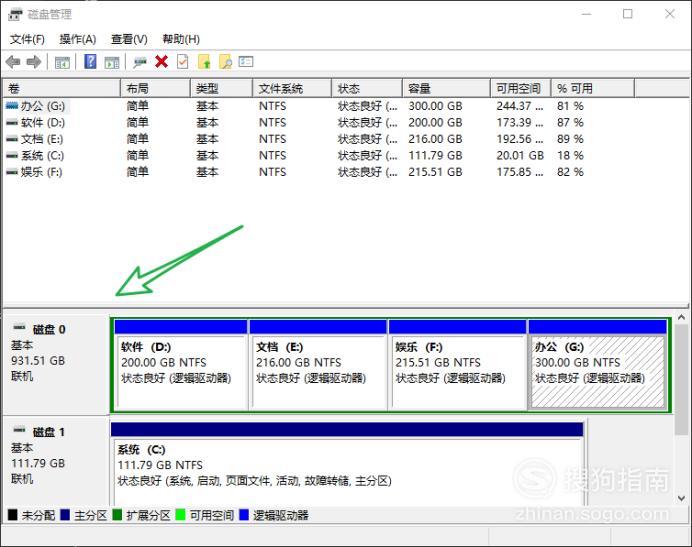Click the disk pane vertical scrollbar thumb
692x547 pixels.
(x=681, y=379)
